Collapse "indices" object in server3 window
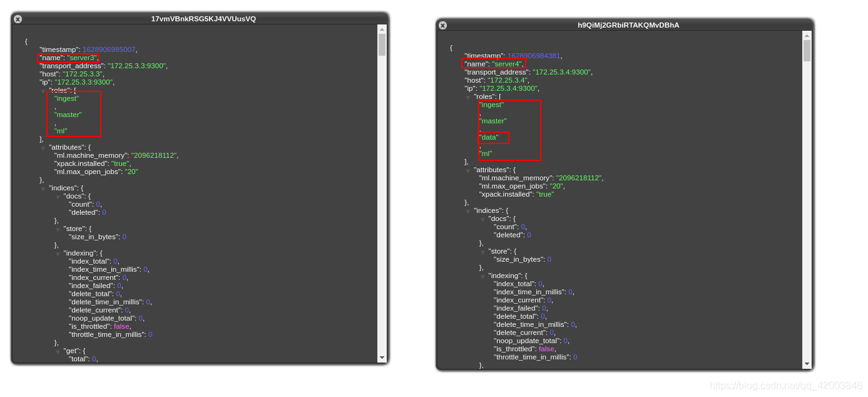The width and height of the screenshot is (868, 397). [43, 188]
